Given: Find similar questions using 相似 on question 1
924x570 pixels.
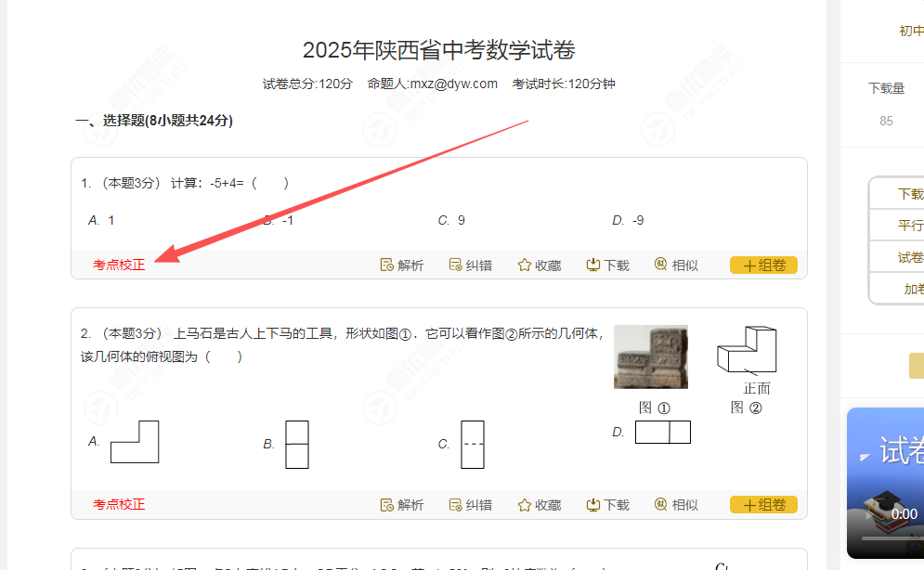Looking at the screenshot, I should pos(676,265).
